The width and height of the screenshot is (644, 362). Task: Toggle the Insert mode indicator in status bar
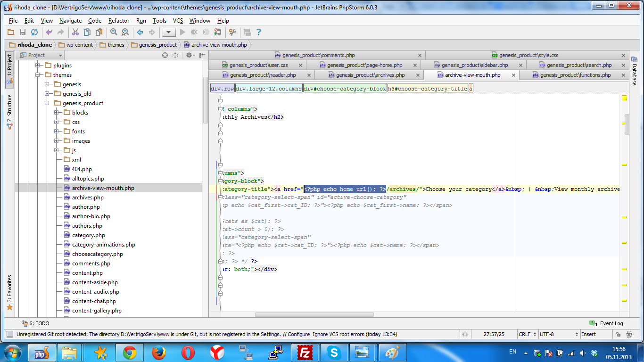pos(589,334)
